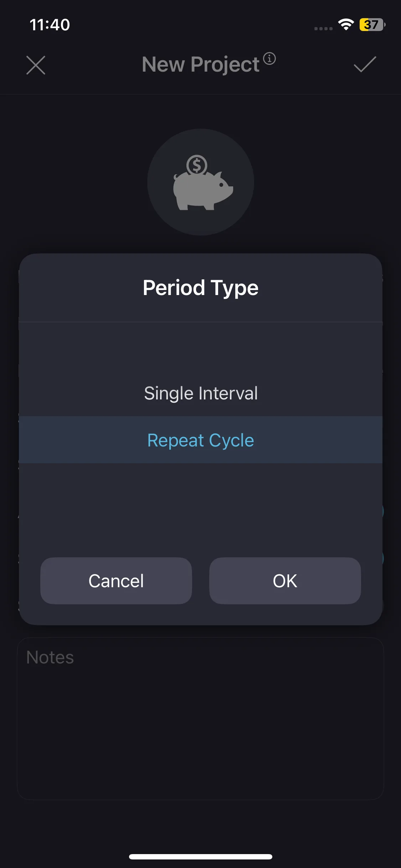Tap the Wi-Fi status icon
The width and height of the screenshot is (401, 868).
[x=346, y=25]
